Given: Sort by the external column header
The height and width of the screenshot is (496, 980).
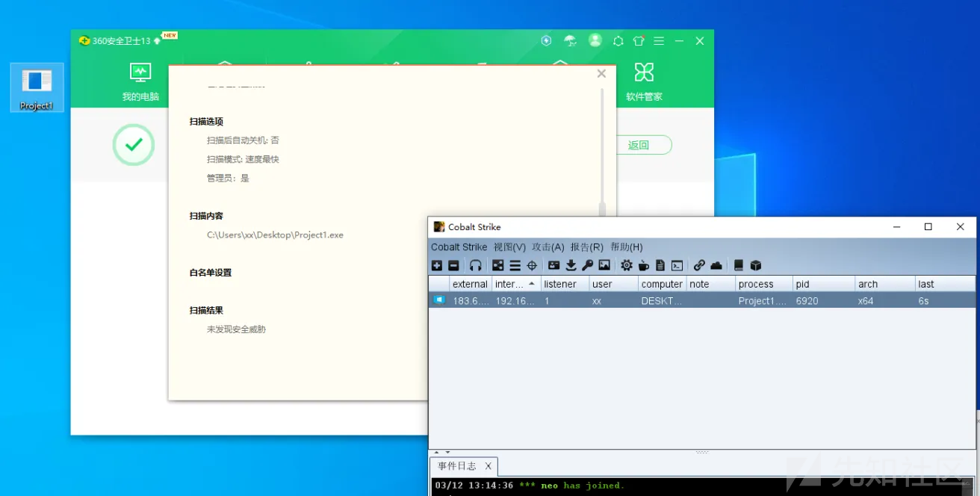Looking at the screenshot, I should [x=470, y=284].
